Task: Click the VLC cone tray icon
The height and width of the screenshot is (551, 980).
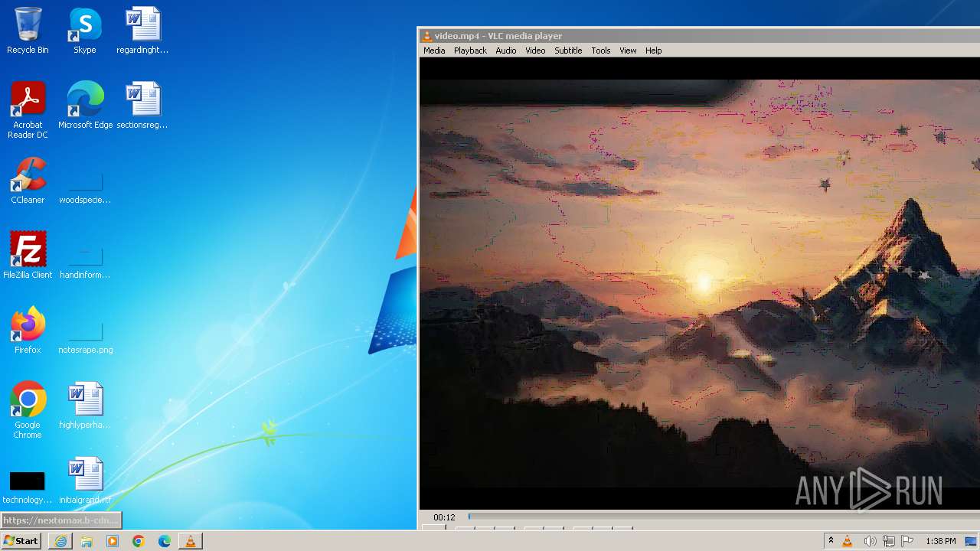Action: [848, 541]
